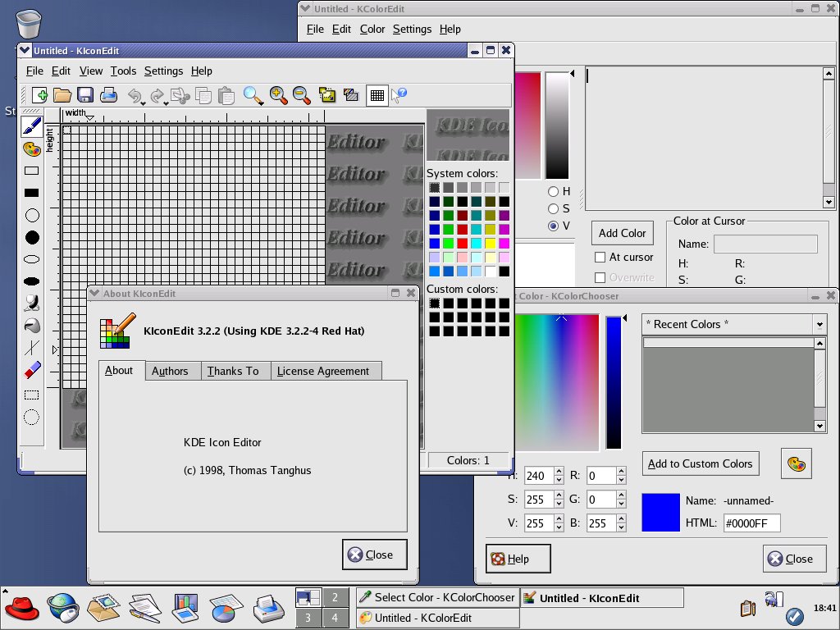The height and width of the screenshot is (630, 840).
Task: Enable the At cursor checkbox
Action: tap(600, 258)
